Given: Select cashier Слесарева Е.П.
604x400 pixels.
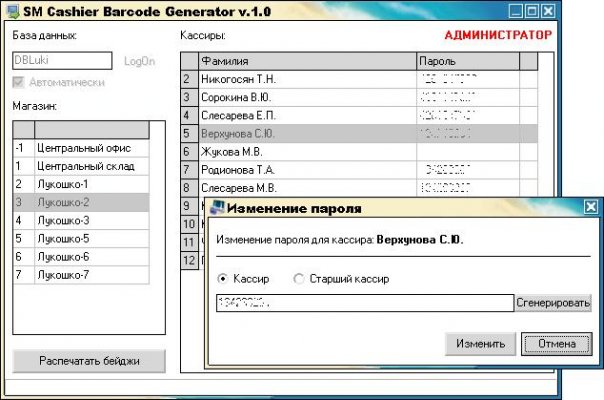Looking at the screenshot, I should (x=307, y=116).
